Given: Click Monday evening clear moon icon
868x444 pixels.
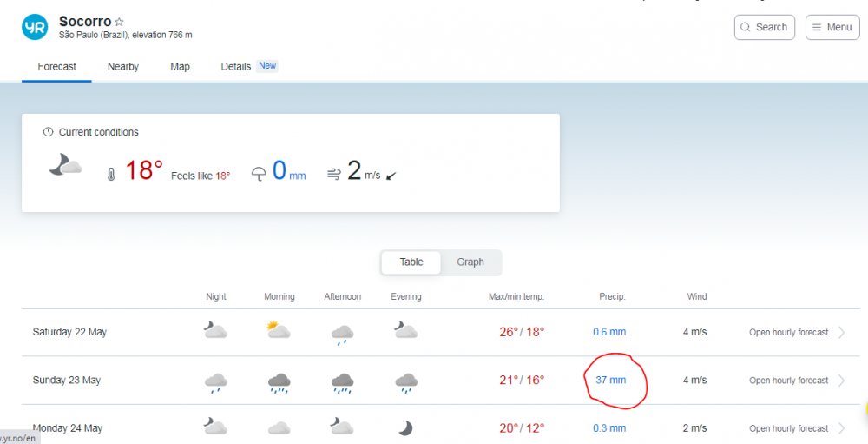Looking at the screenshot, I should 405,427.
